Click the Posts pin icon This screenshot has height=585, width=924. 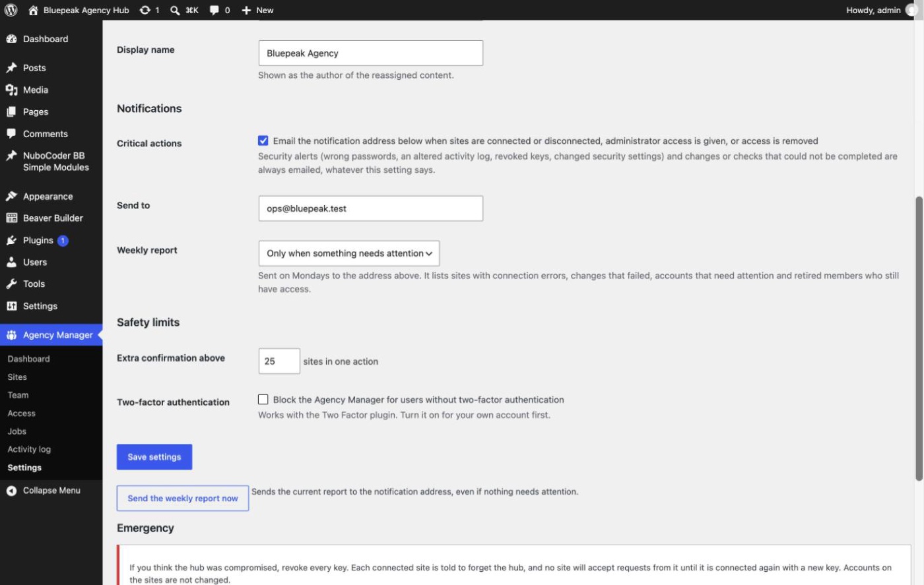coord(11,68)
